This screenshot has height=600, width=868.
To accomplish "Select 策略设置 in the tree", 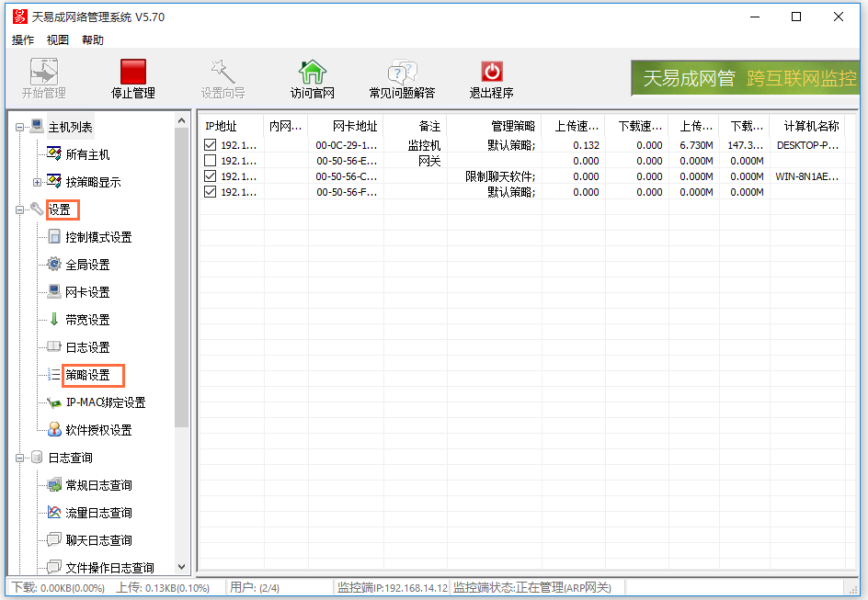I will click(87, 375).
